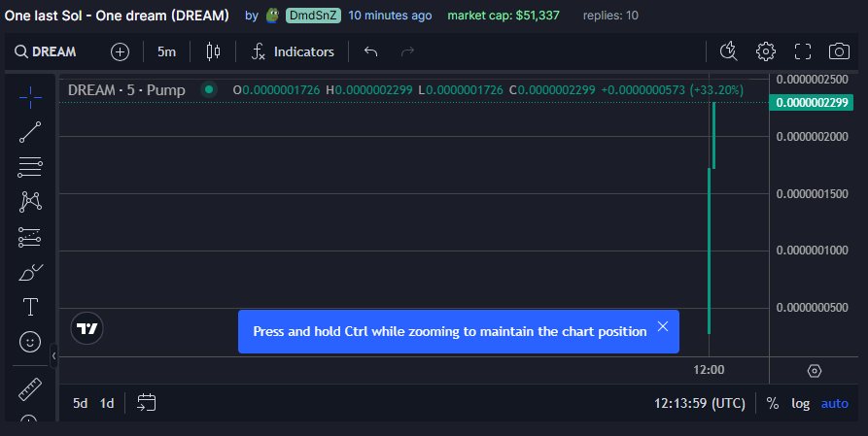Open the emoji icons tool
The width and height of the screenshot is (868, 436).
30,342
